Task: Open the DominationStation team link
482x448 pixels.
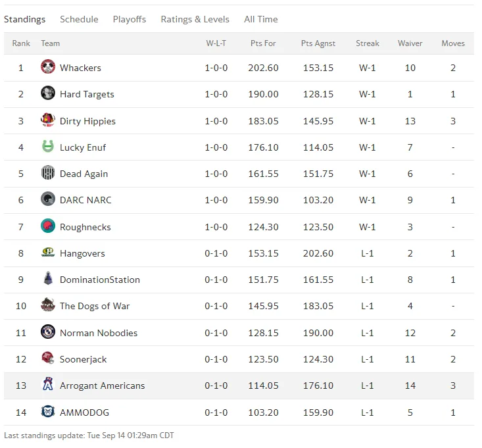Action: coord(100,280)
